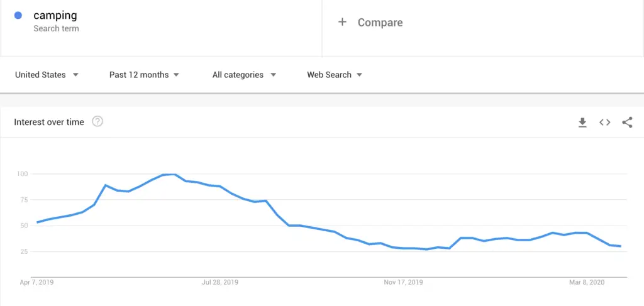Click the Interest over time heading
Viewport: 644px width, 306px height.
pos(49,123)
